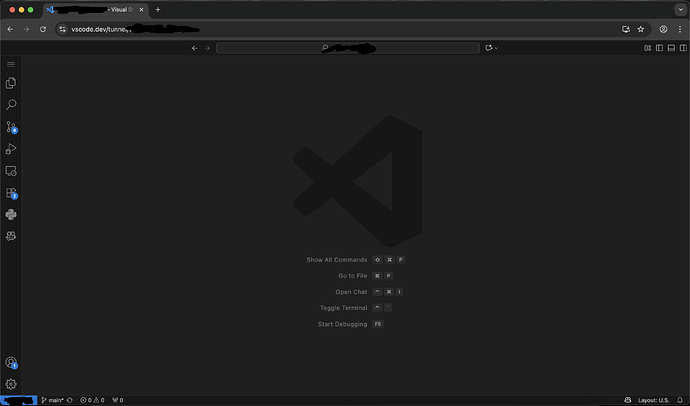Image resolution: width=690 pixels, height=406 pixels.
Task: Open the Run and Debug view
Action: pyautogui.click(x=11, y=149)
